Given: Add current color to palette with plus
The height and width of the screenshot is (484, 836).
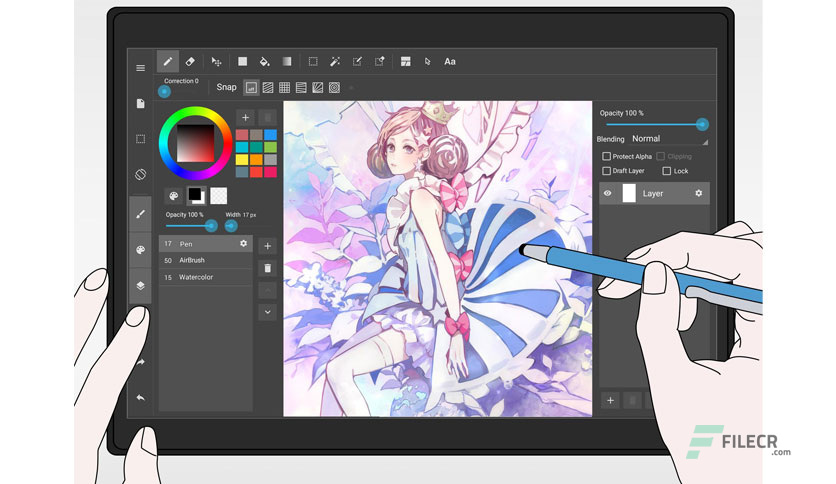Looking at the screenshot, I should (x=245, y=117).
